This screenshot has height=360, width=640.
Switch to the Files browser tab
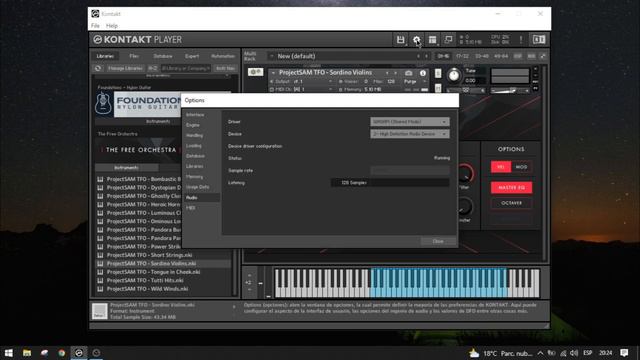click(134, 56)
